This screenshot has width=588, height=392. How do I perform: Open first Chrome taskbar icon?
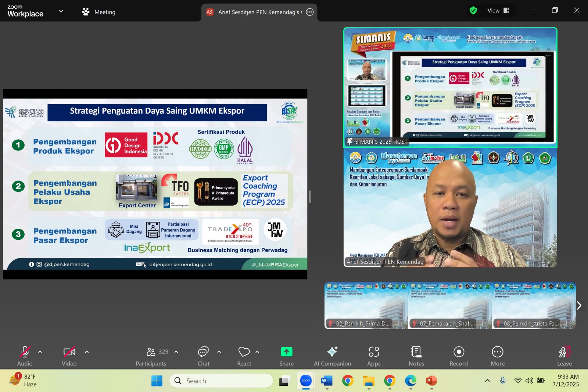[x=348, y=381]
